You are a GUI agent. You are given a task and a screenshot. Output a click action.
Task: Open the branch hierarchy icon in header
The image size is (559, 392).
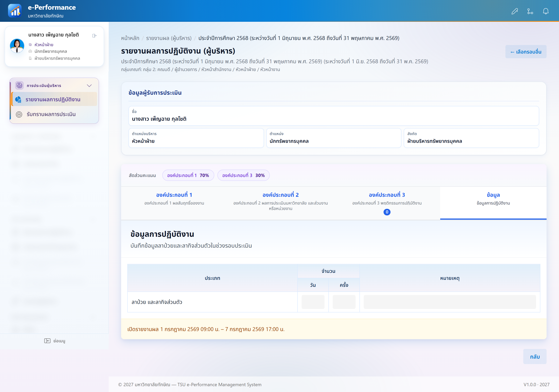click(530, 11)
